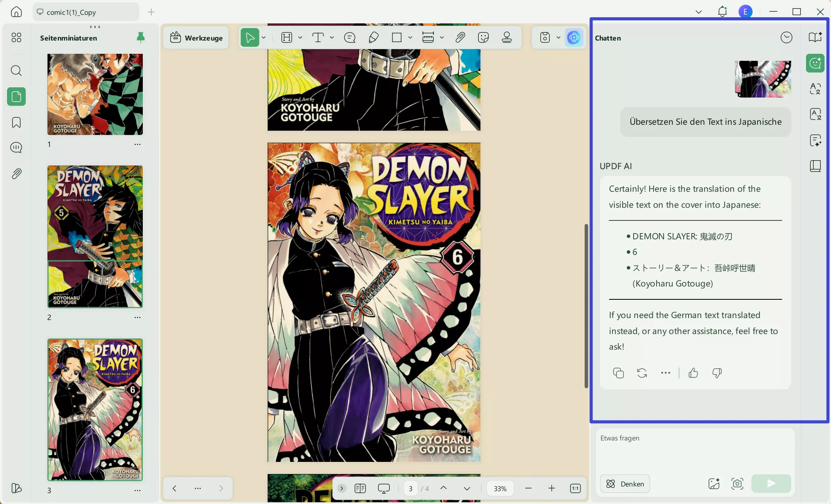Screen dimensions: 831x504
Task: Select the Text insert tool
Action: click(x=318, y=37)
